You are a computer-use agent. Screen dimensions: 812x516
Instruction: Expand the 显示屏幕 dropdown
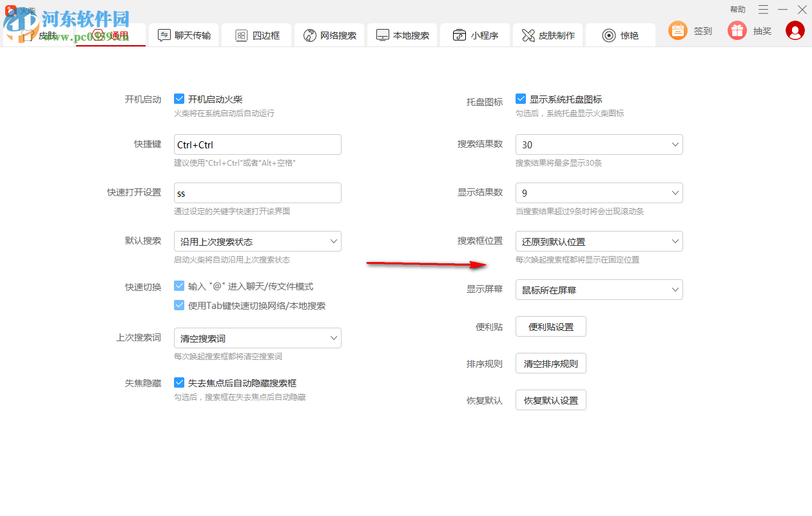point(599,290)
